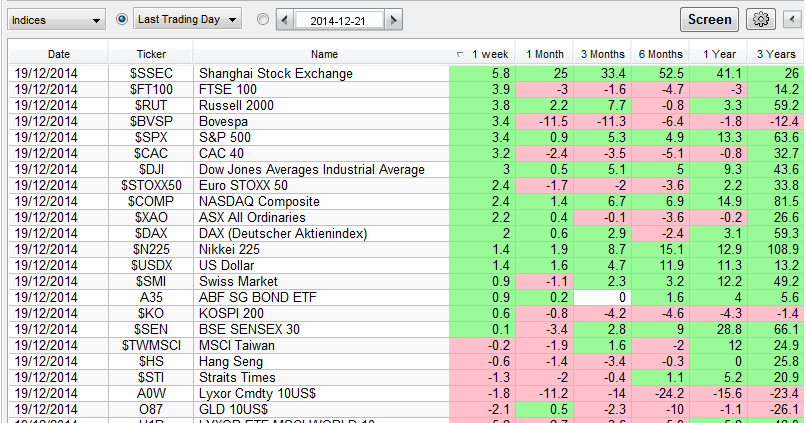The image size is (806, 423).
Task: Open the Indices dropdown
Action: click(x=55, y=19)
